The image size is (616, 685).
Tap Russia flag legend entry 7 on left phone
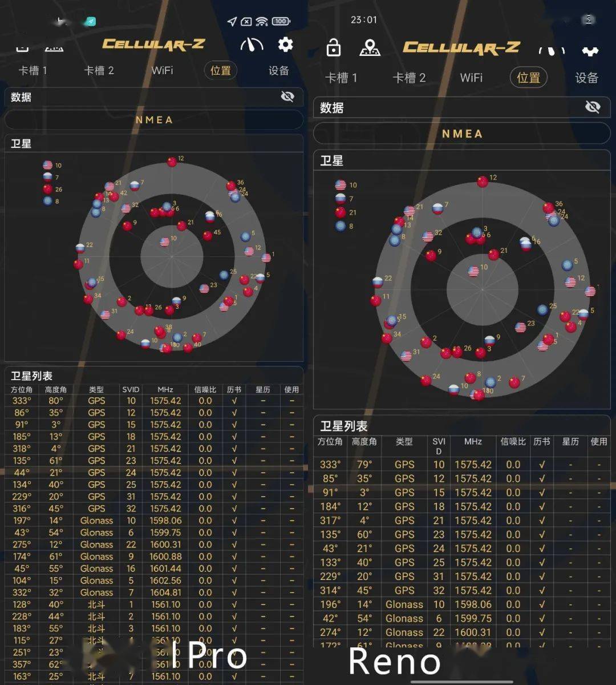click(51, 178)
